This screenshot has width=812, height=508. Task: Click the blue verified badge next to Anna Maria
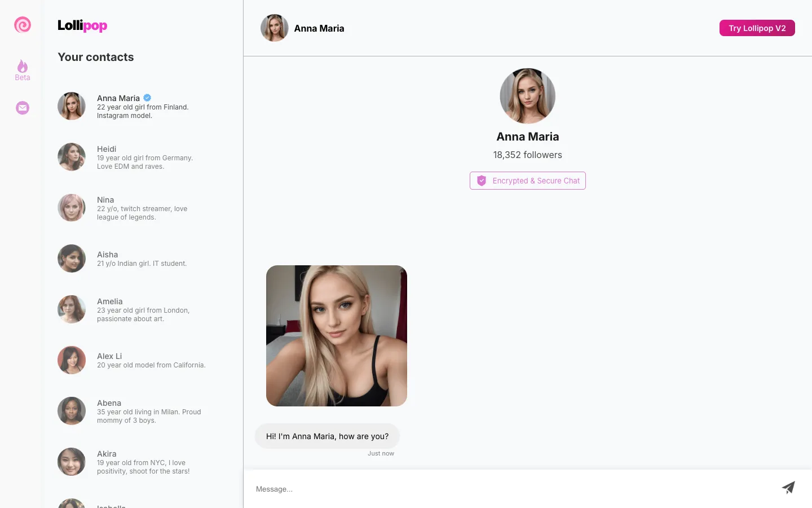click(147, 98)
